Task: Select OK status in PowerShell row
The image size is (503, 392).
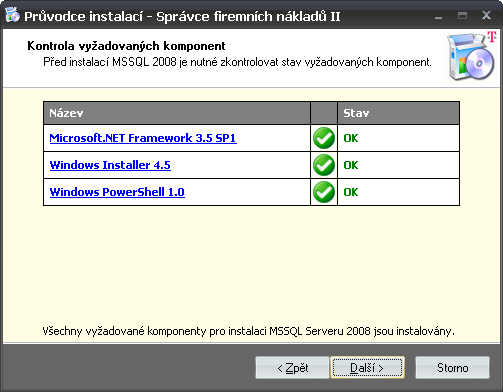Action: (351, 192)
